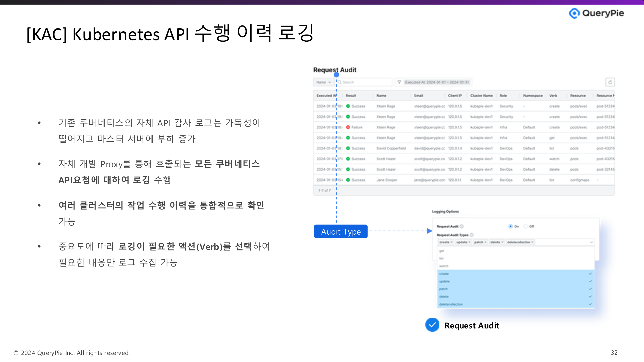Select 'watch' option in verb list
Viewport: 644px width, 362px height.
444,266
